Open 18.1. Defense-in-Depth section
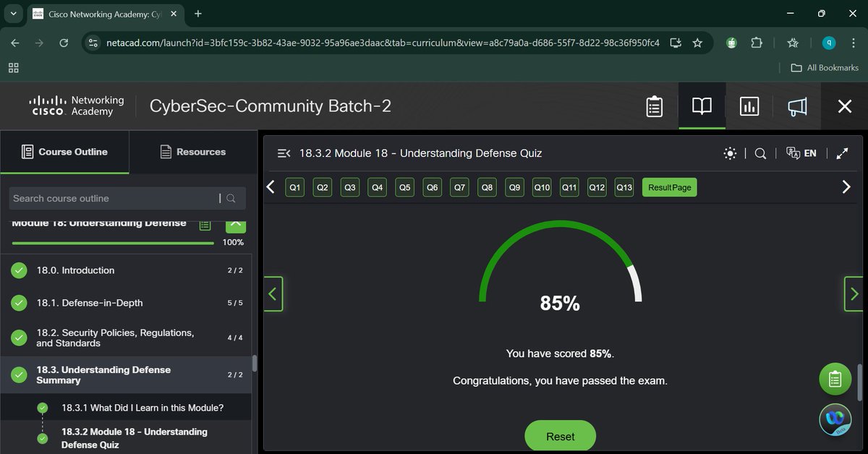Screen dimensions: 868x454 127,303
